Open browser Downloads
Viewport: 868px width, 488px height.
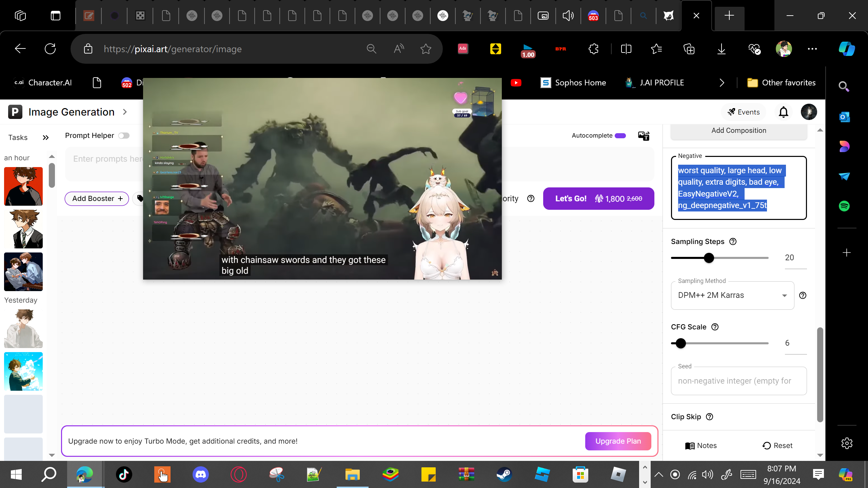tap(722, 49)
